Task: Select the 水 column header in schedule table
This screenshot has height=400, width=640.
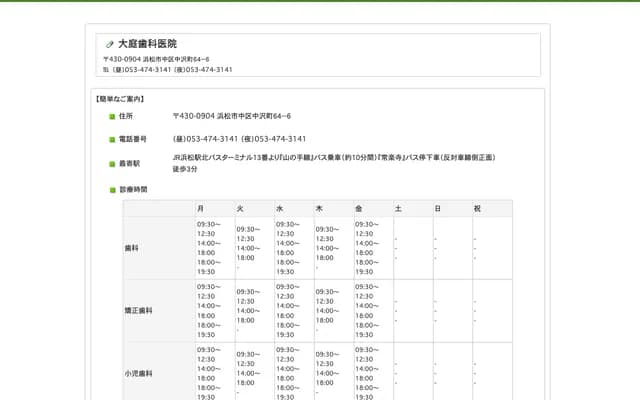Action: click(x=280, y=208)
